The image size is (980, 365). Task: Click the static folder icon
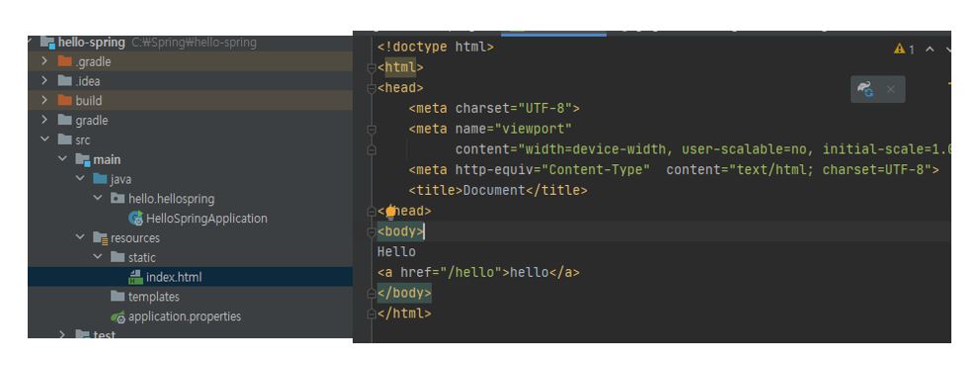click(118, 257)
